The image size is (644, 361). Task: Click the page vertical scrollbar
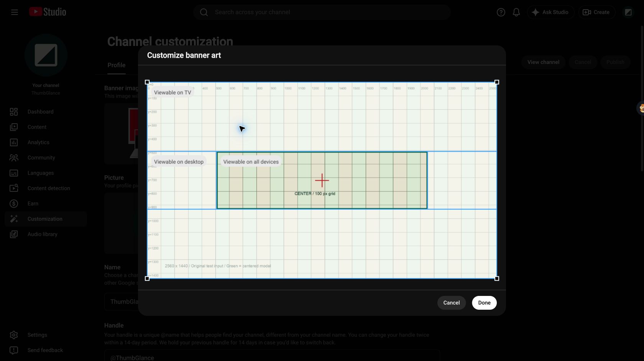click(x=642, y=99)
